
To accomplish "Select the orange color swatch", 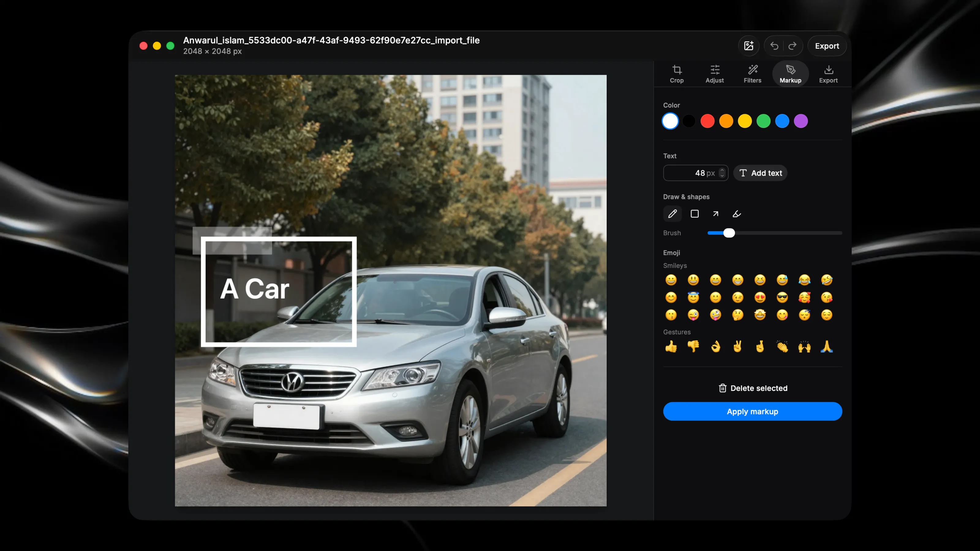I will click(726, 121).
